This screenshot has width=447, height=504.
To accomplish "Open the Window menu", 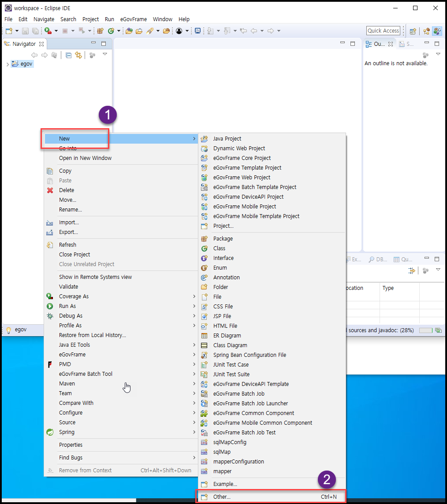I will click(x=162, y=19).
